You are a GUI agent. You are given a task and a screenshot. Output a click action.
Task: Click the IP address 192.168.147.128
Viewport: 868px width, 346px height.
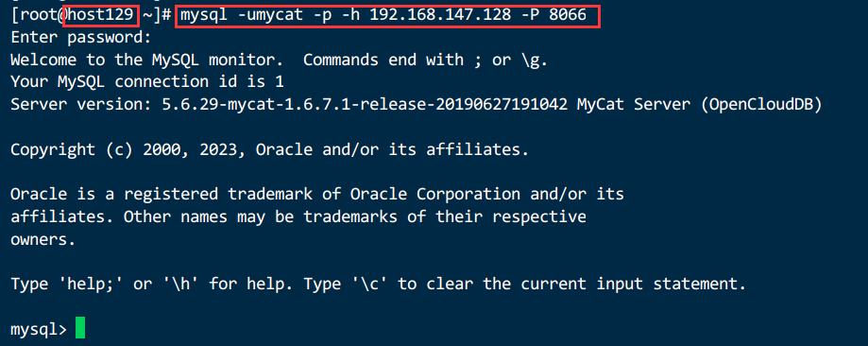coord(441,15)
